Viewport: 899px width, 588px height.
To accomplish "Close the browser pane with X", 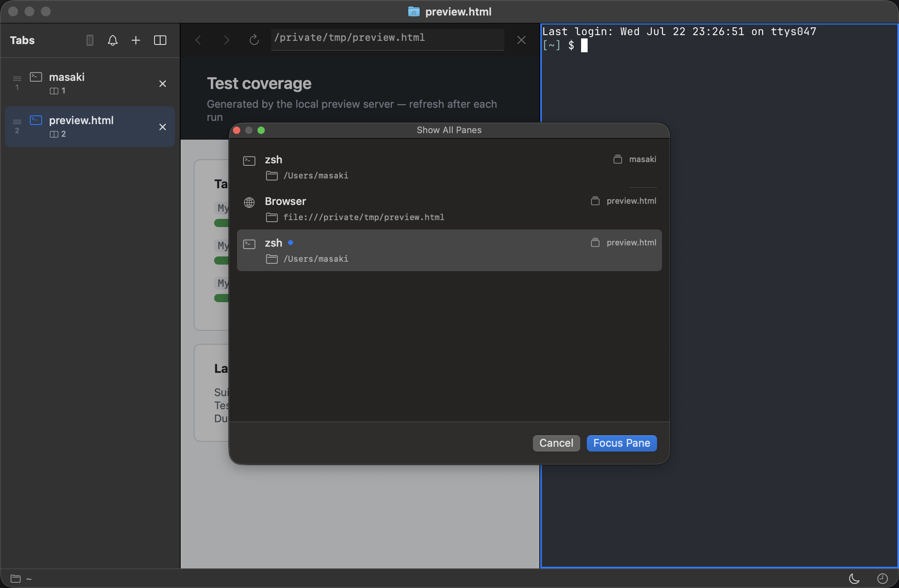I will 521,40.
